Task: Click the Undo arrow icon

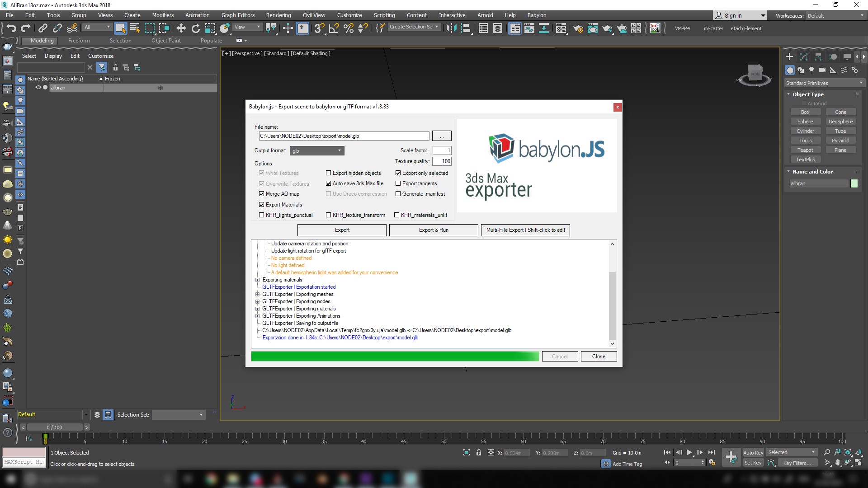Action: click(x=11, y=28)
